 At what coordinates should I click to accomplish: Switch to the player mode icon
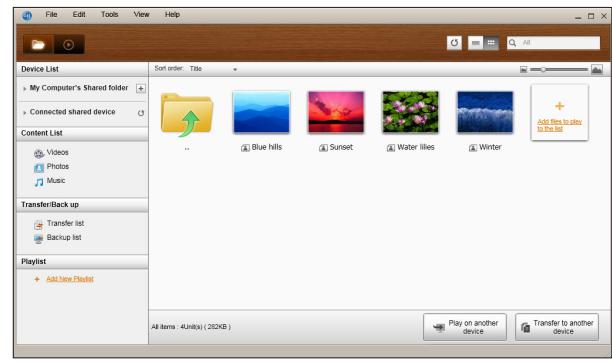click(x=69, y=44)
